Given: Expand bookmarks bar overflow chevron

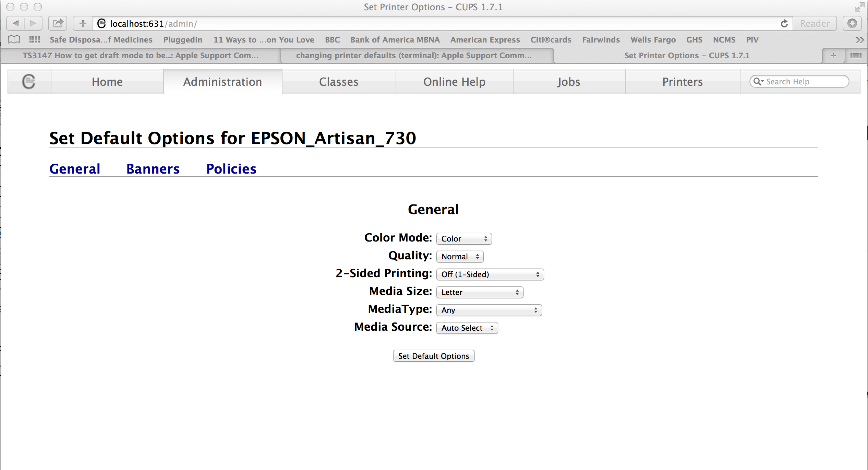Looking at the screenshot, I should [x=859, y=40].
